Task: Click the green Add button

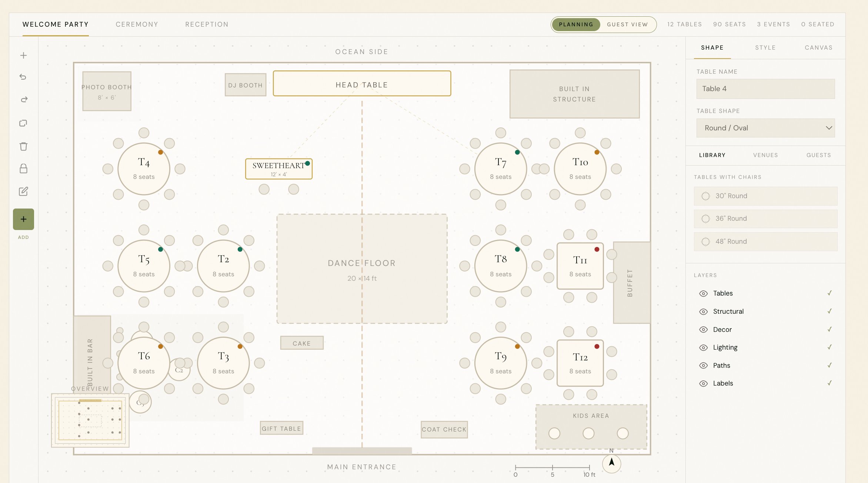Action: (23, 219)
